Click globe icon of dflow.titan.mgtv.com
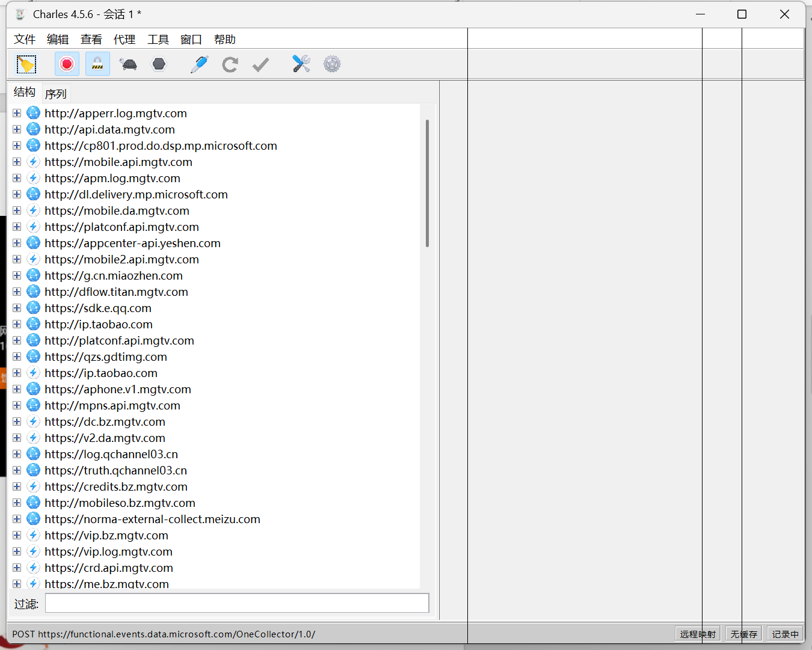This screenshot has height=650, width=812. pyautogui.click(x=34, y=292)
